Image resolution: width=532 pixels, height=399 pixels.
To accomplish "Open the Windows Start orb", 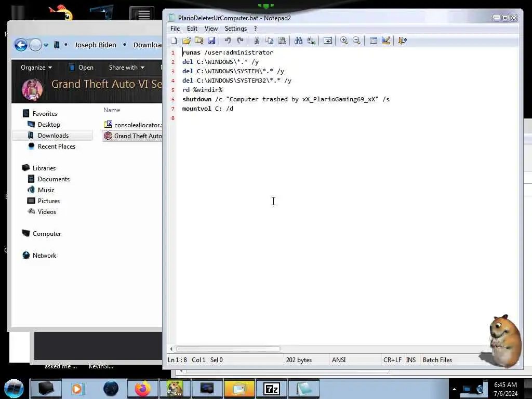I will (x=14, y=389).
